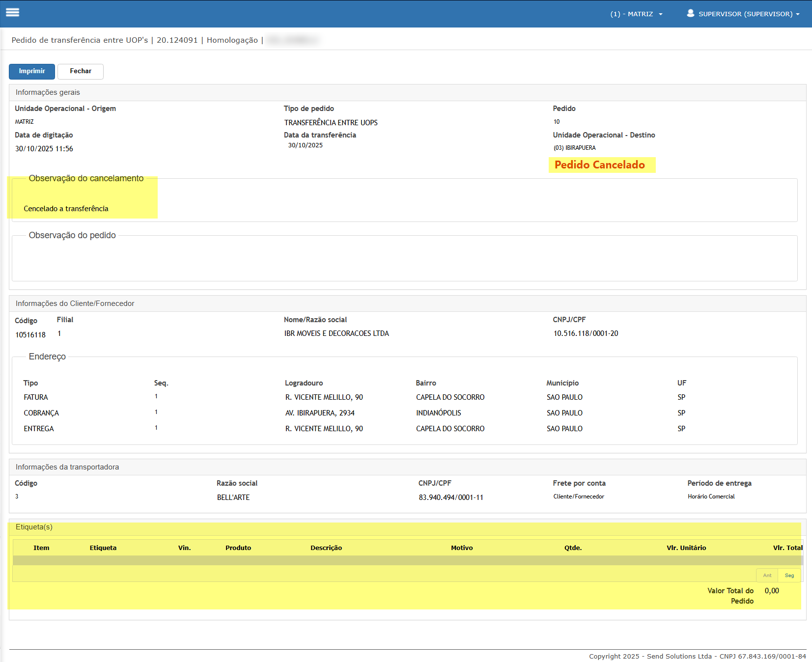Click the supervisor user avatar icon
Screen dimensions: 812x662
click(x=691, y=13)
